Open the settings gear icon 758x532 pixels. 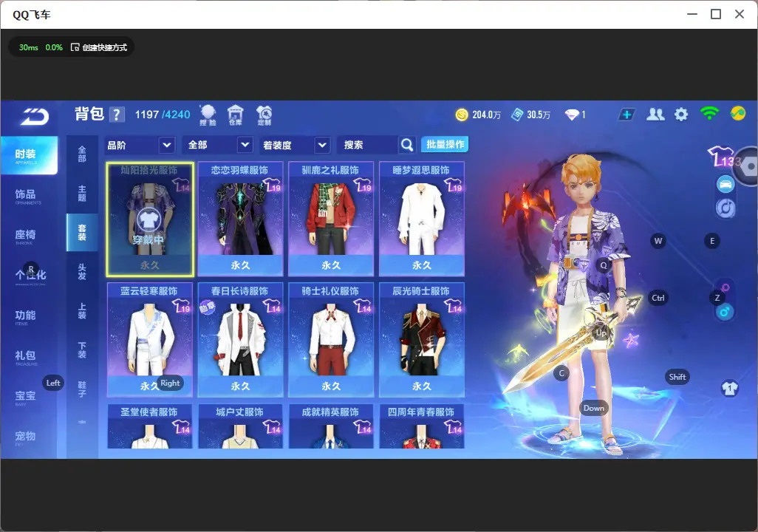pos(681,115)
